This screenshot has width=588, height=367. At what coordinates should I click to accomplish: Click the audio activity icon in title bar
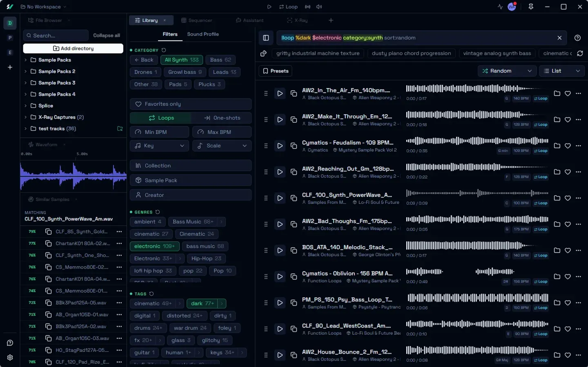click(x=500, y=7)
